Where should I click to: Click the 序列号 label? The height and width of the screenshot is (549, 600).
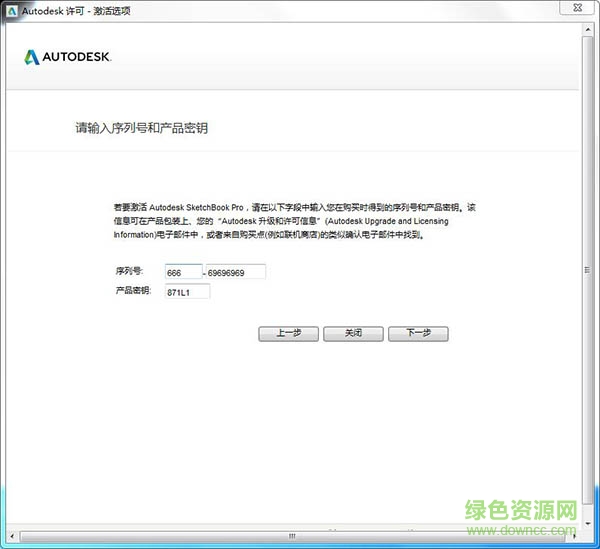pyautogui.click(x=129, y=272)
